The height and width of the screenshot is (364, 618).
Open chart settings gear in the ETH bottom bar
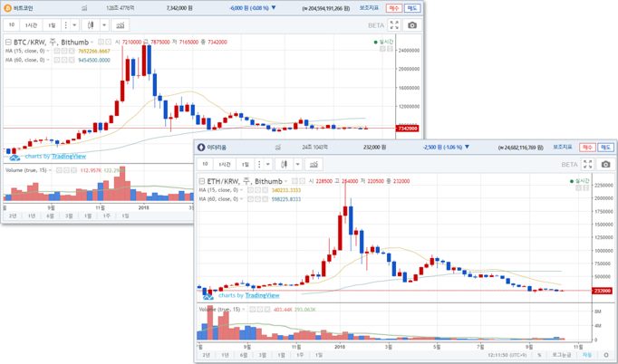(606, 355)
